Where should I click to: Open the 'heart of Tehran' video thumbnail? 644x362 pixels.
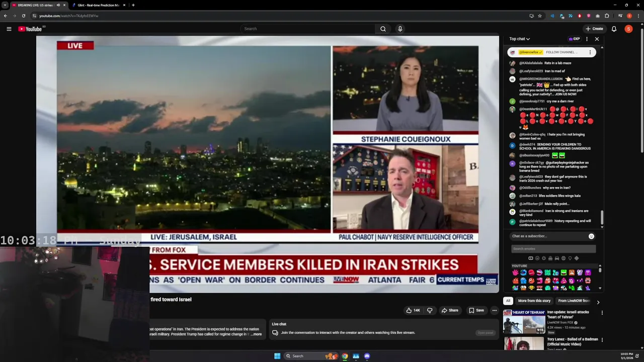[524, 321]
